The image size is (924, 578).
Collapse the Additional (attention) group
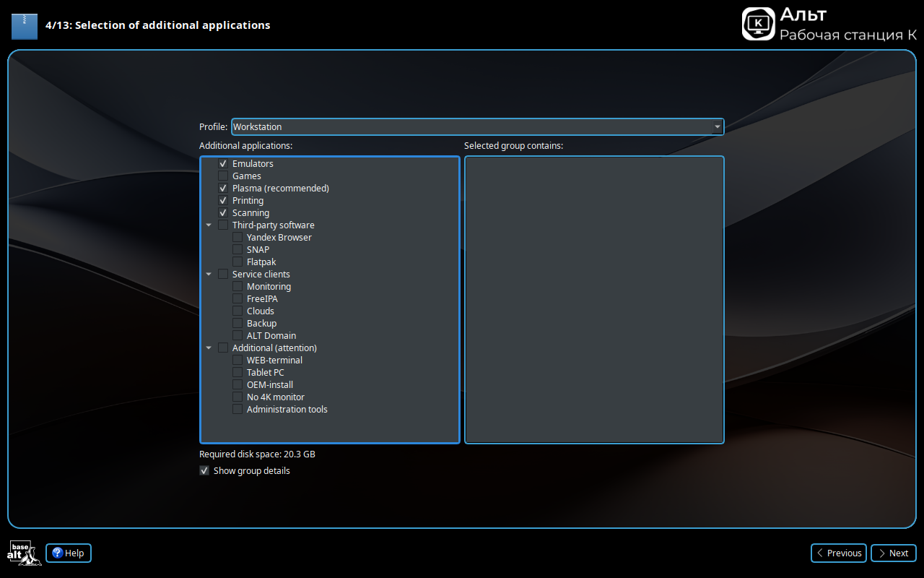[209, 348]
